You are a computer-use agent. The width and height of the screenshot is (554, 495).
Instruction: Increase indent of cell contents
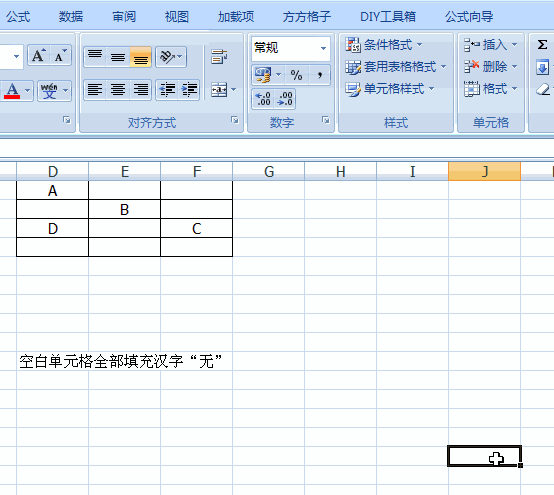coord(189,89)
